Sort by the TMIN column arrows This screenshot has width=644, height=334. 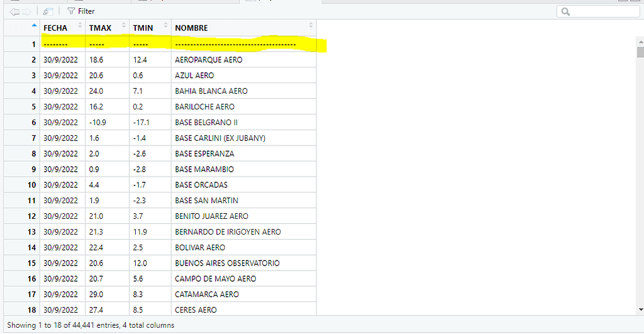[166, 26]
